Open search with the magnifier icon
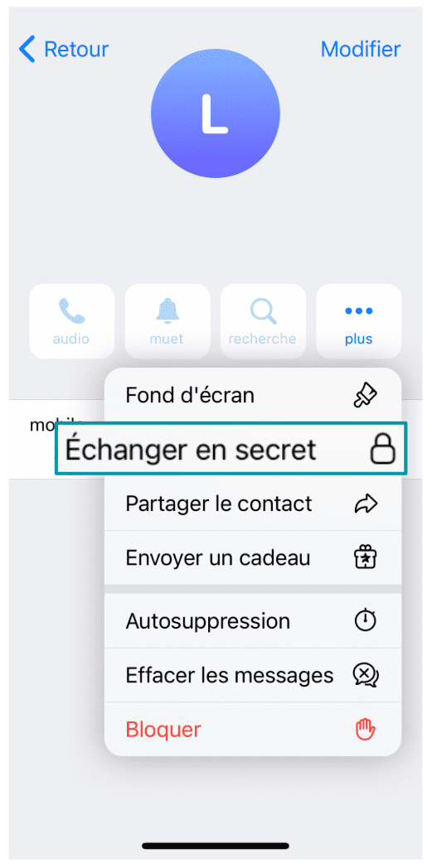The height and width of the screenshot is (868, 432). click(263, 311)
